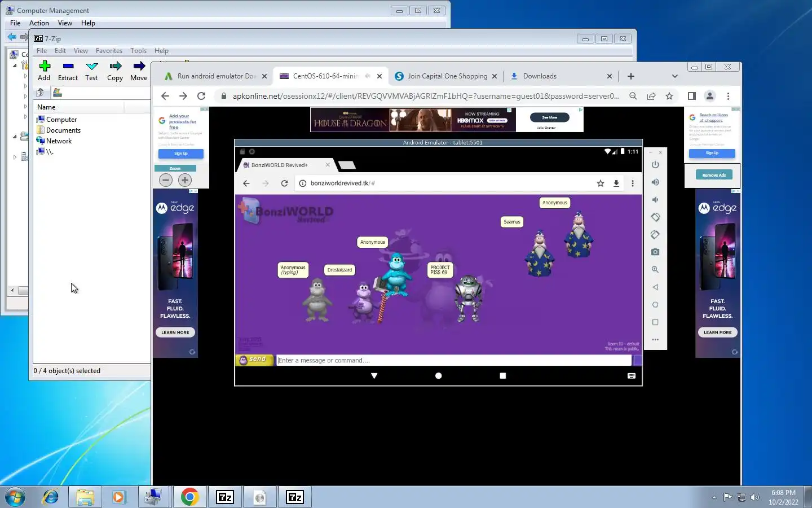Click See More on the HBO Max banner
The height and width of the screenshot is (508, 812).
point(549,117)
